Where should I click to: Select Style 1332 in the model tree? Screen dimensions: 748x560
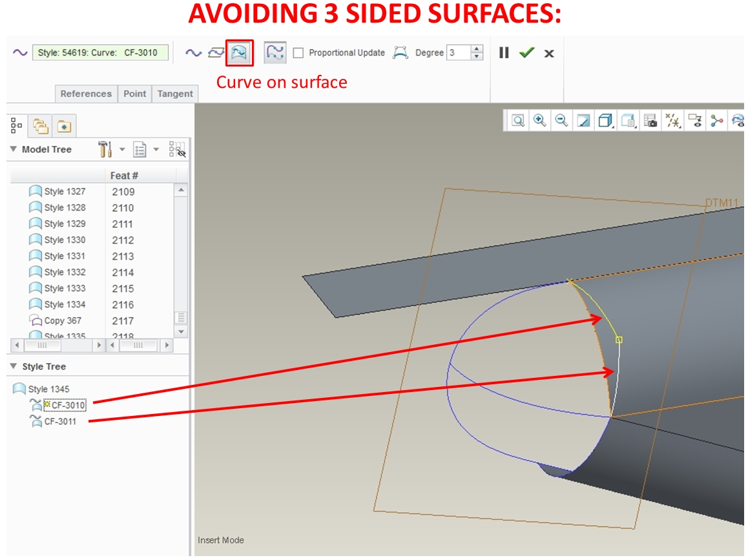(x=57, y=273)
